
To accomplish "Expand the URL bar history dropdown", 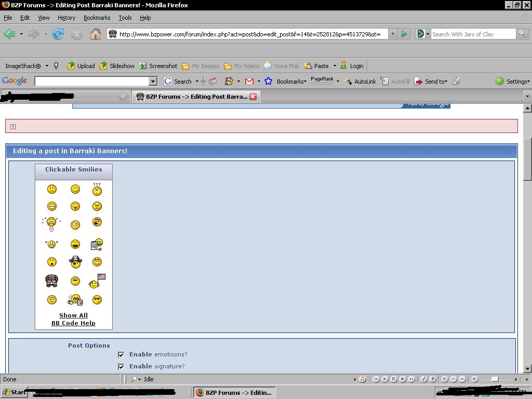I will 393,34.
